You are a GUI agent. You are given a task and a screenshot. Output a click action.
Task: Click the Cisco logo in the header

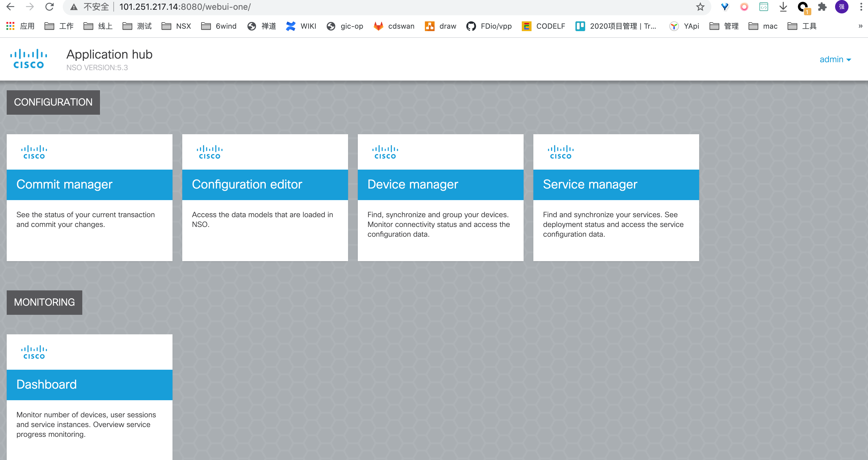coord(29,59)
